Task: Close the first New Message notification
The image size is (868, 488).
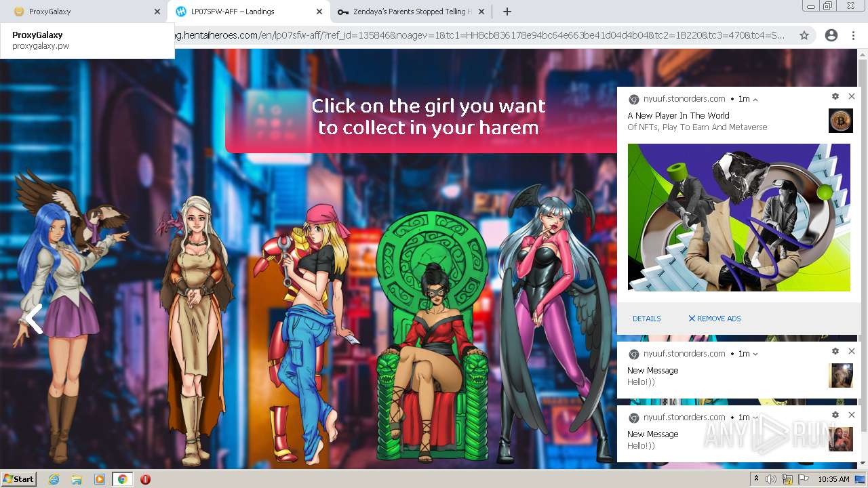Action: pos(852,351)
